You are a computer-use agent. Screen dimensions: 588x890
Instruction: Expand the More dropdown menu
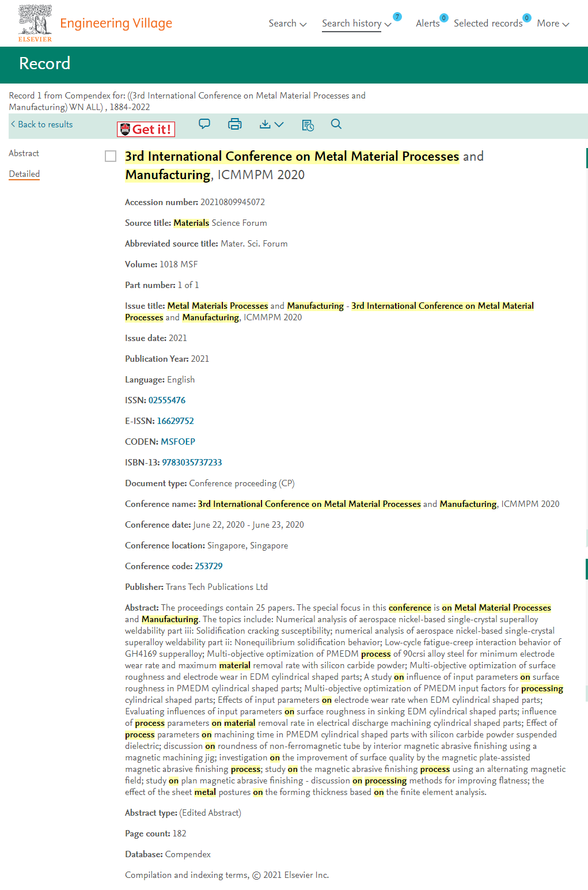(x=553, y=23)
